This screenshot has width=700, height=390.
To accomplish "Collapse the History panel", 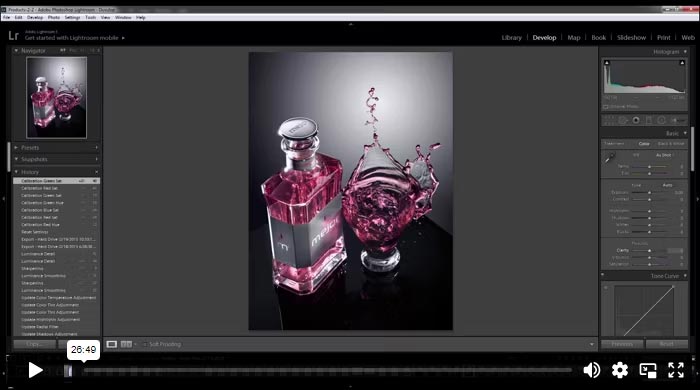I will [16, 172].
